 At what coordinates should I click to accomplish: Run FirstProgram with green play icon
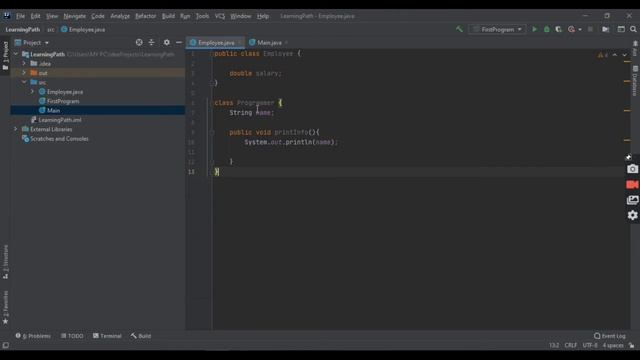pyautogui.click(x=534, y=29)
